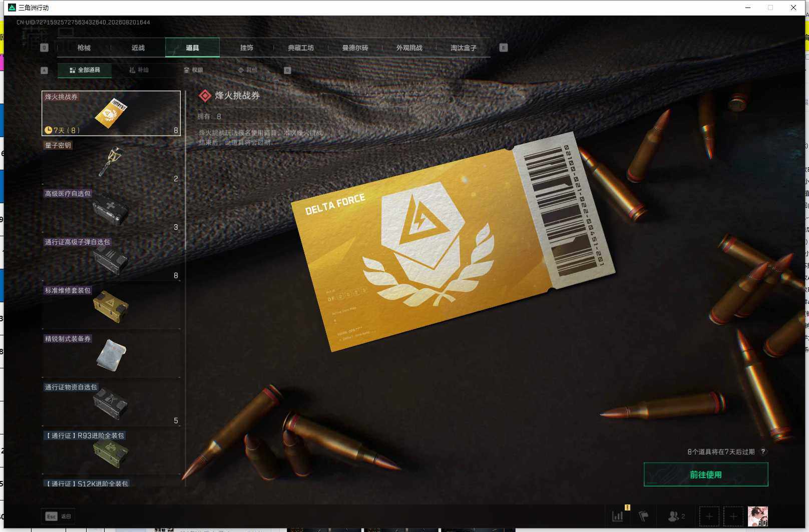This screenshot has height=532, width=809.
Task: Open the friends list icon
Action: tap(676, 516)
